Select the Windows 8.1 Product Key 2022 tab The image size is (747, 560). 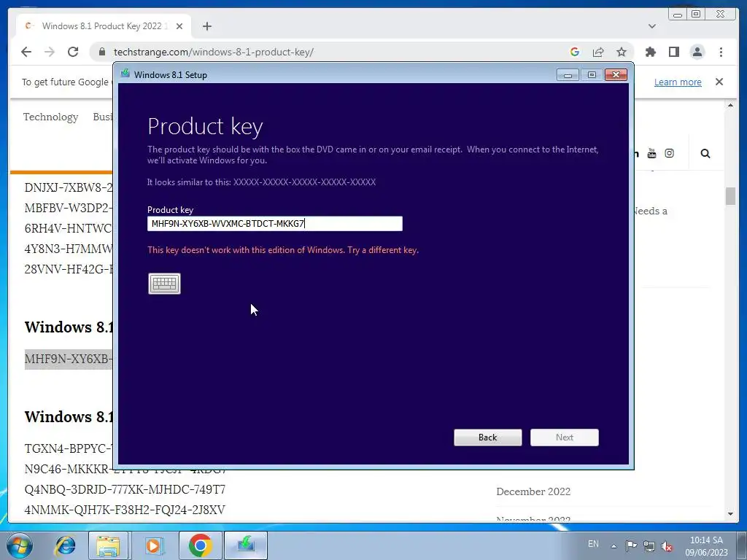pos(104,26)
